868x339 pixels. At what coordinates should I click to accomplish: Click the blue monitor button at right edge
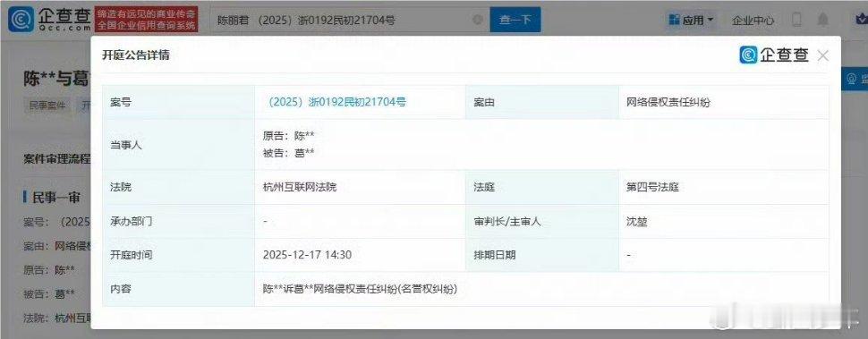(855, 79)
